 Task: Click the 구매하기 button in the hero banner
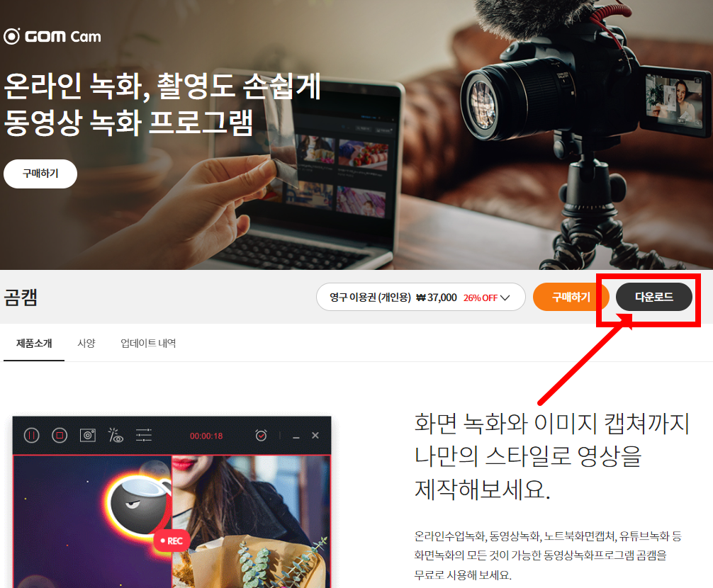click(x=40, y=173)
